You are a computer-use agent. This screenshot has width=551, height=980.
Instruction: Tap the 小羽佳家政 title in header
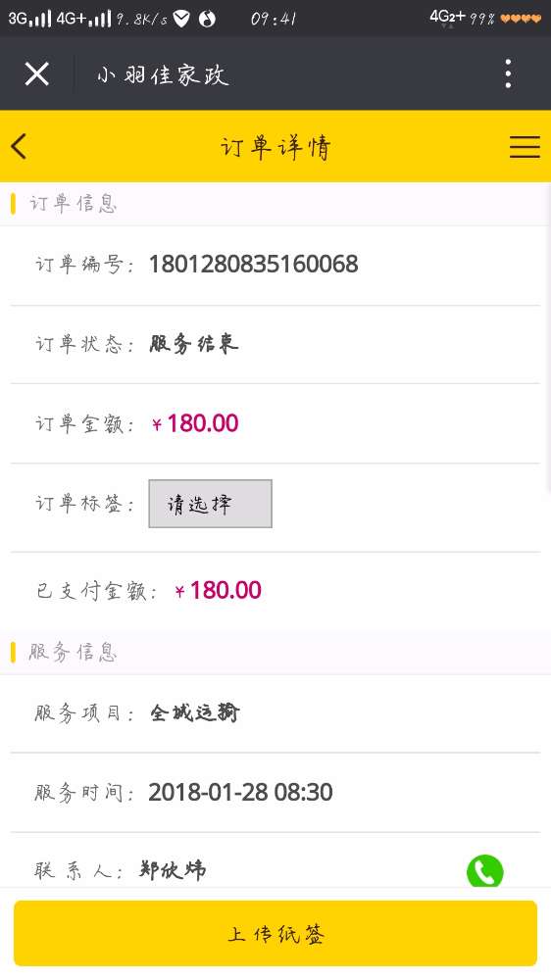click(163, 75)
